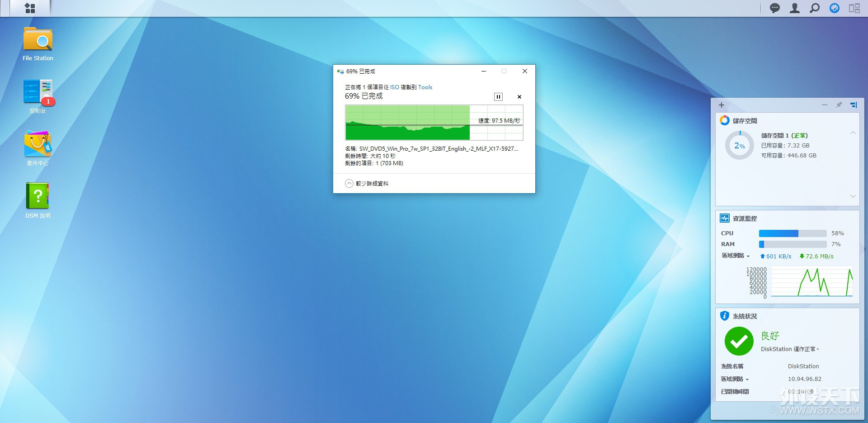Open 區域網路 dropdown in resource monitor
Viewport: 868px width, 423px height.
tap(736, 256)
